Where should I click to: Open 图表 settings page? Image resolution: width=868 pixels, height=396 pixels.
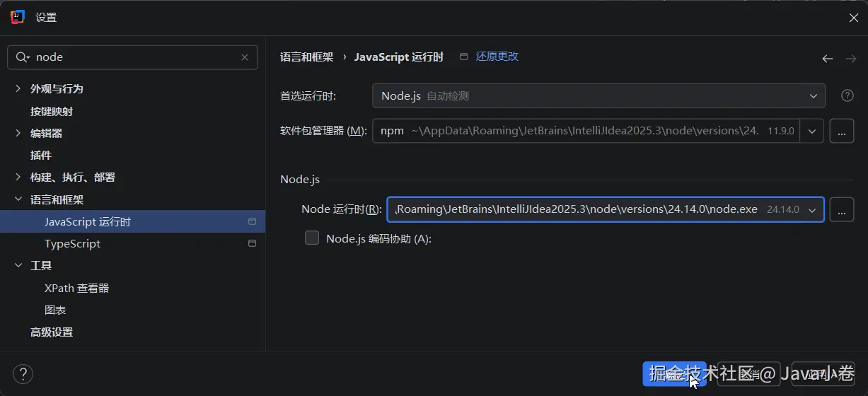(55, 310)
